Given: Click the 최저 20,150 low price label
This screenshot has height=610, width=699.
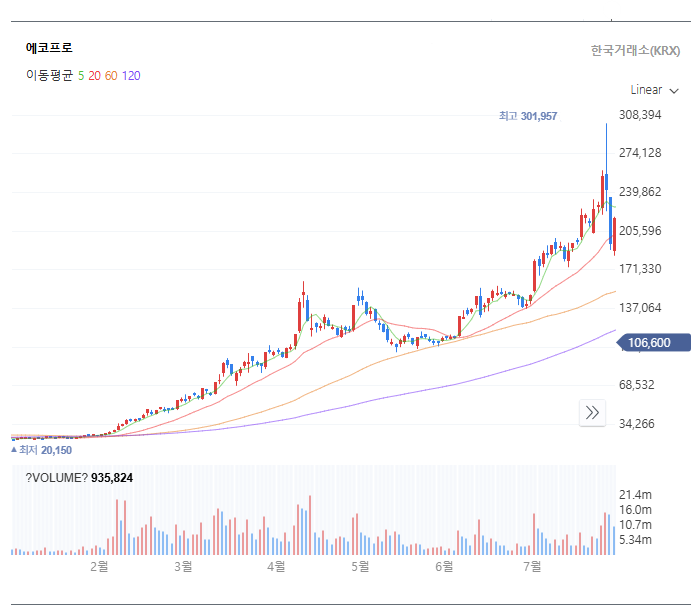Looking at the screenshot, I should (41, 450).
